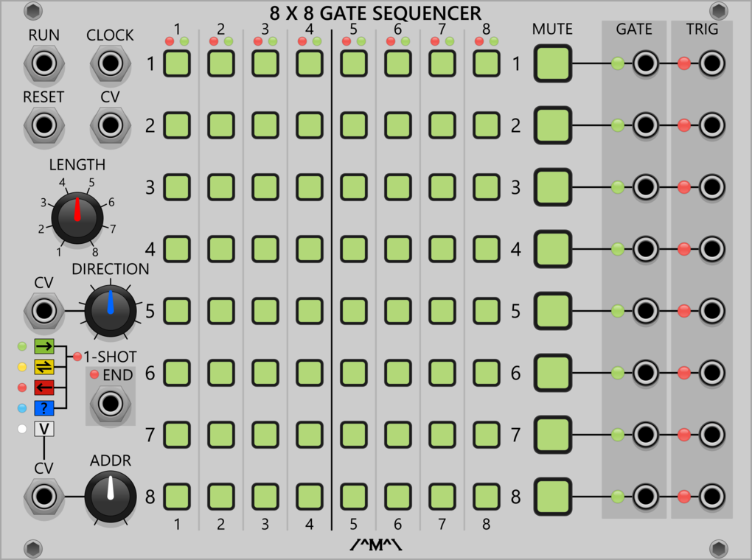Screen dimensions: 752x560
Task: Toggle gate button row 4 step 5
Action: [x=353, y=249]
